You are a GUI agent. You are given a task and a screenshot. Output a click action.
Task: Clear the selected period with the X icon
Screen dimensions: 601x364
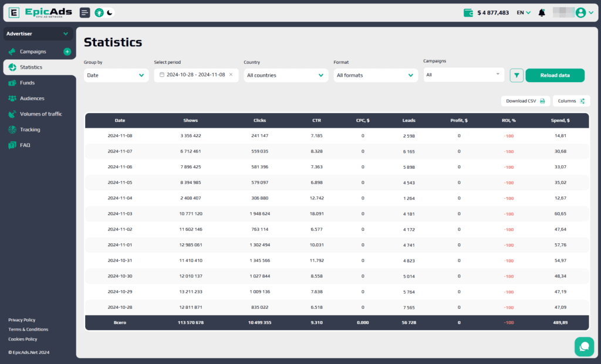pos(231,74)
